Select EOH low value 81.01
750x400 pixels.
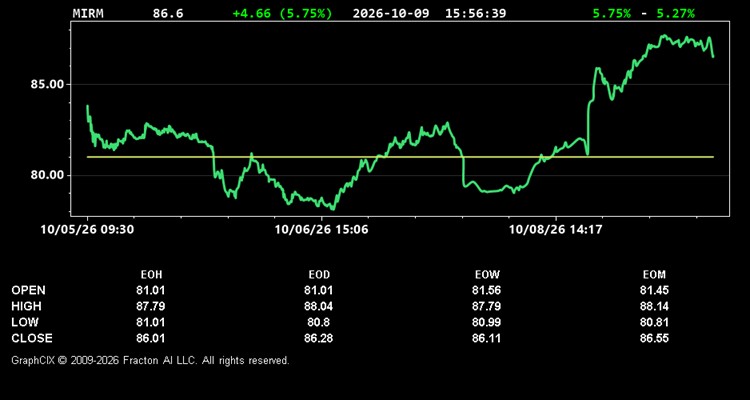pyautogui.click(x=151, y=322)
